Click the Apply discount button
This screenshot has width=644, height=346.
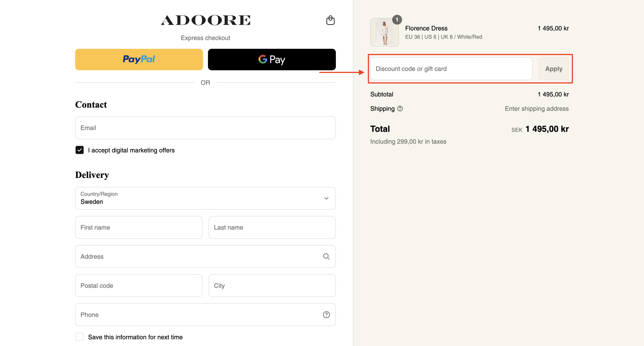click(x=554, y=69)
